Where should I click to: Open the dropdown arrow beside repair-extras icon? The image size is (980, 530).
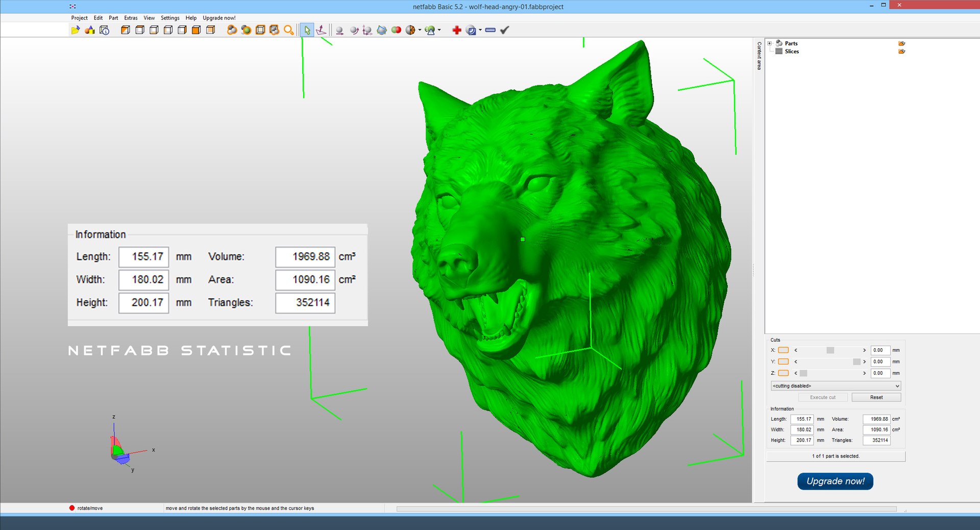(480, 30)
